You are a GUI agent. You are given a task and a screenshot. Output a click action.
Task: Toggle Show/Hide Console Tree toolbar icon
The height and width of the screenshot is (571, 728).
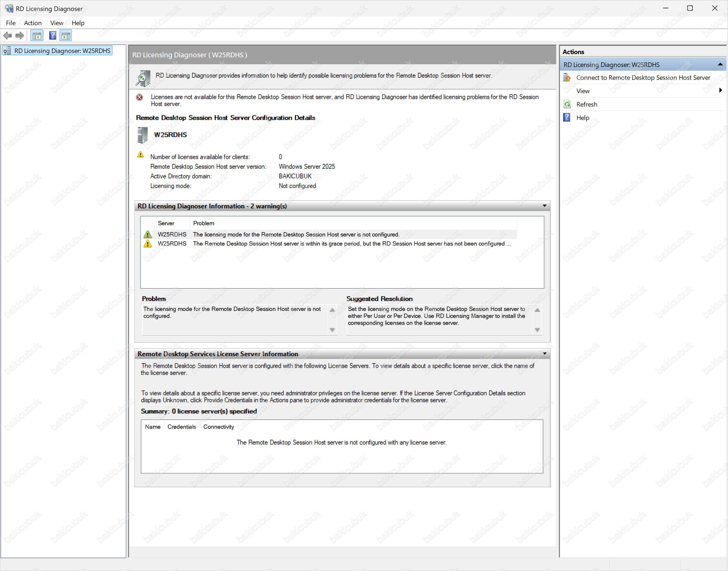pos(37,36)
